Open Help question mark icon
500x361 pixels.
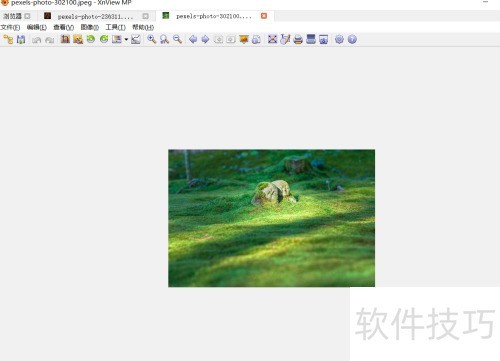click(x=352, y=39)
